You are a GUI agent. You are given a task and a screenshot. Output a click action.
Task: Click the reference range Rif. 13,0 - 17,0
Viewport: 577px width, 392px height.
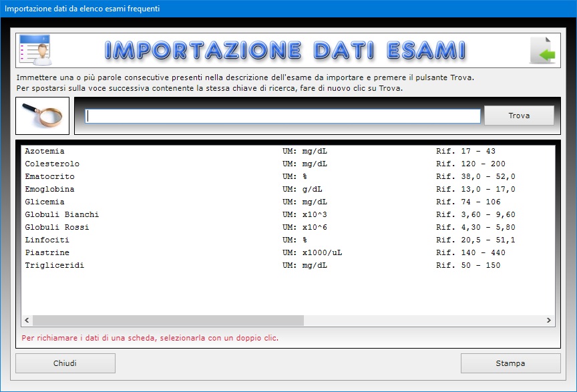click(x=475, y=189)
